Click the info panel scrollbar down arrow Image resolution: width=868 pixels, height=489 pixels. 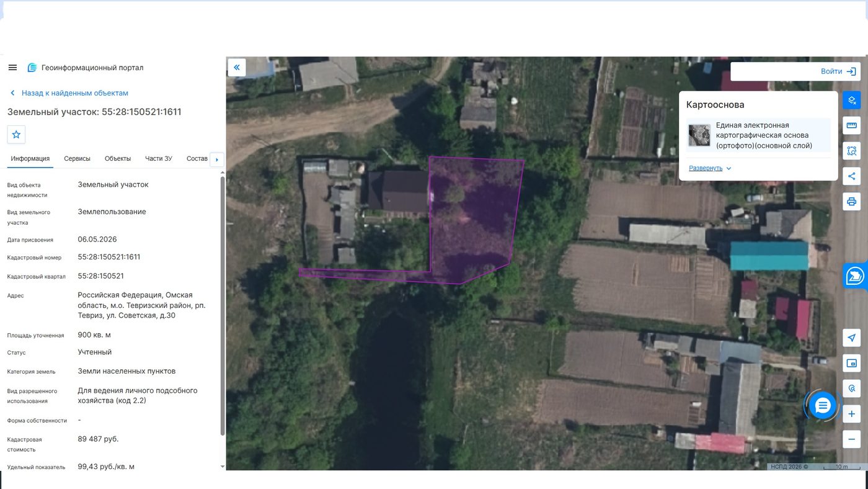coord(223,466)
